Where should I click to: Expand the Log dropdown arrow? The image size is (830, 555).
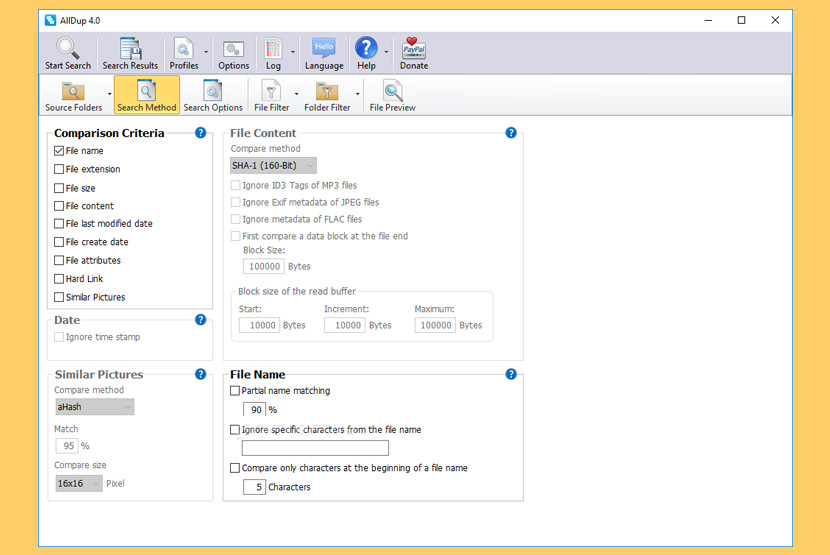tap(293, 52)
